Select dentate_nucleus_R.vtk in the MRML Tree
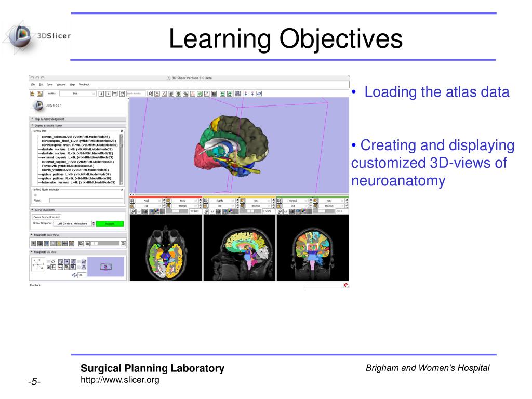This screenshot has height=399, width=532. click(x=77, y=153)
